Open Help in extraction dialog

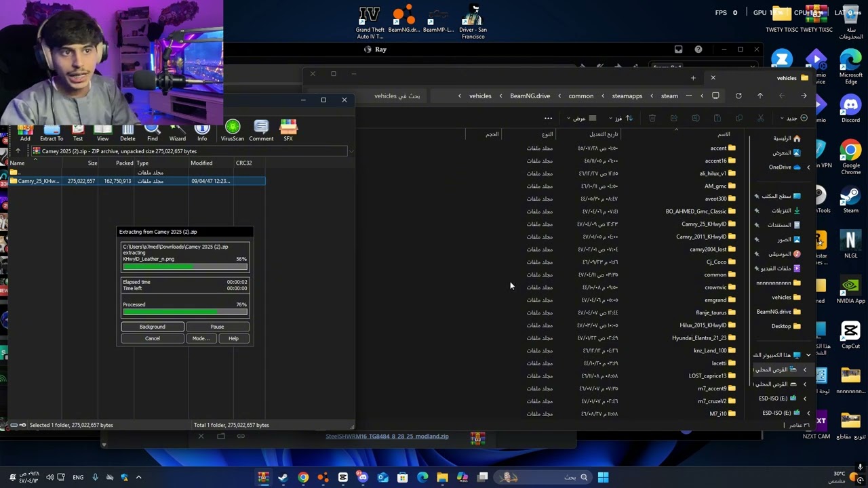(x=233, y=338)
